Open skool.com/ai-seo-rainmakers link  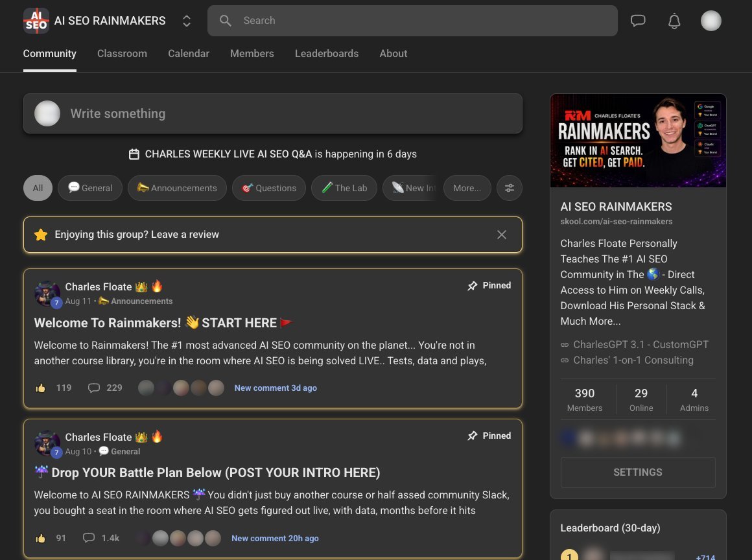pyautogui.click(x=617, y=222)
